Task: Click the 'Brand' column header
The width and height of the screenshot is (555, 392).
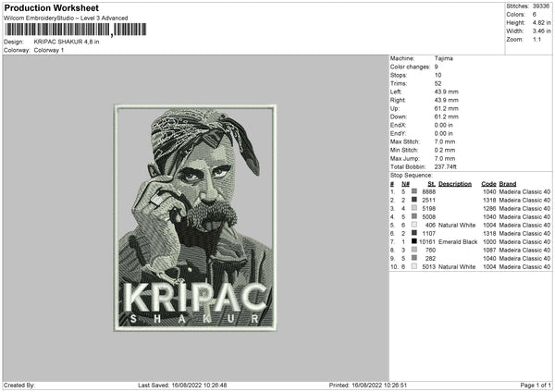Action: coord(508,184)
